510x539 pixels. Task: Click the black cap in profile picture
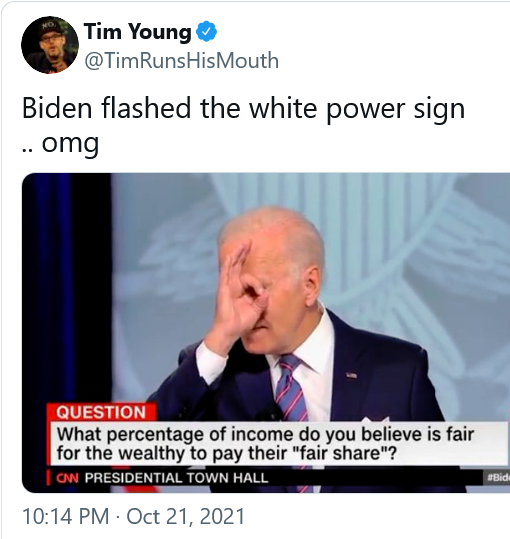[52, 28]
